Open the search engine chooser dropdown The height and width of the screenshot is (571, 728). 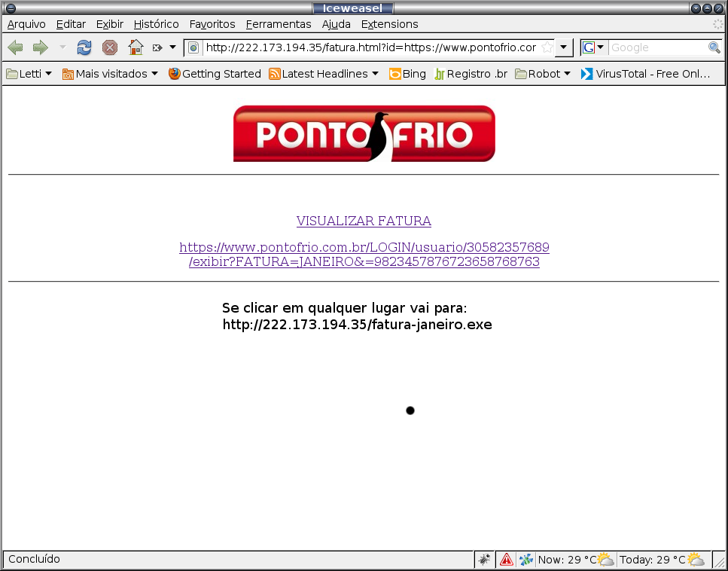click(x=600, y=47)
